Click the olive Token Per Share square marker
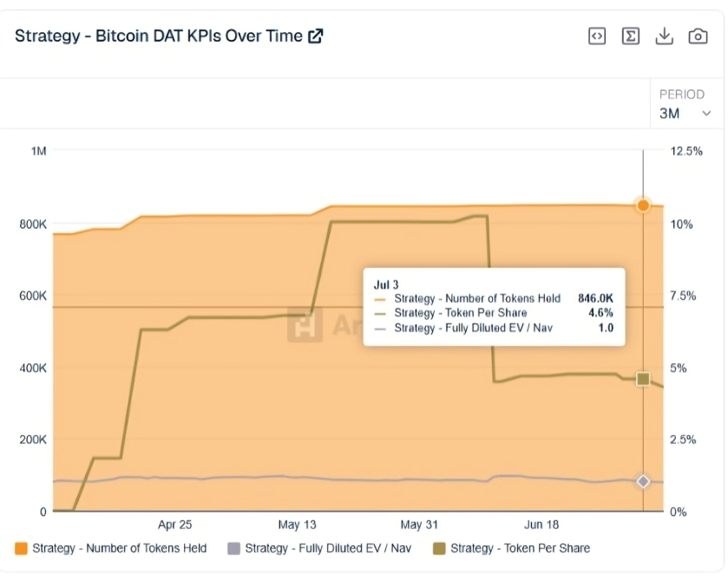 pos(643,379)
